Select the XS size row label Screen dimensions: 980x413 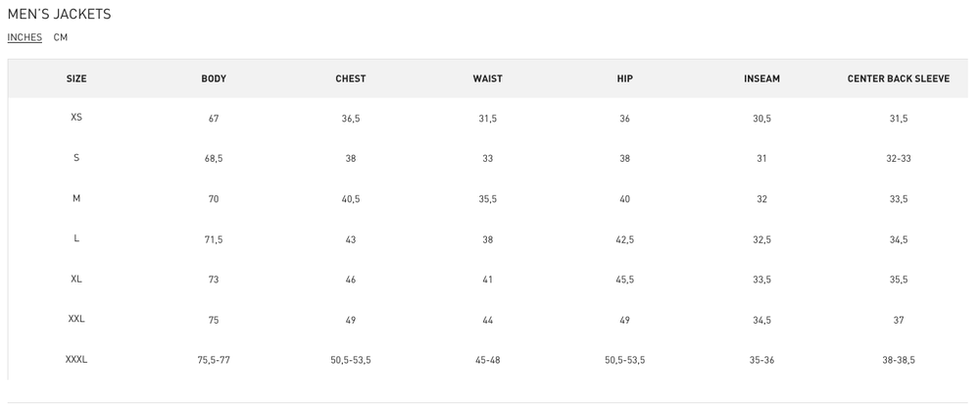[x=76, y=118]
